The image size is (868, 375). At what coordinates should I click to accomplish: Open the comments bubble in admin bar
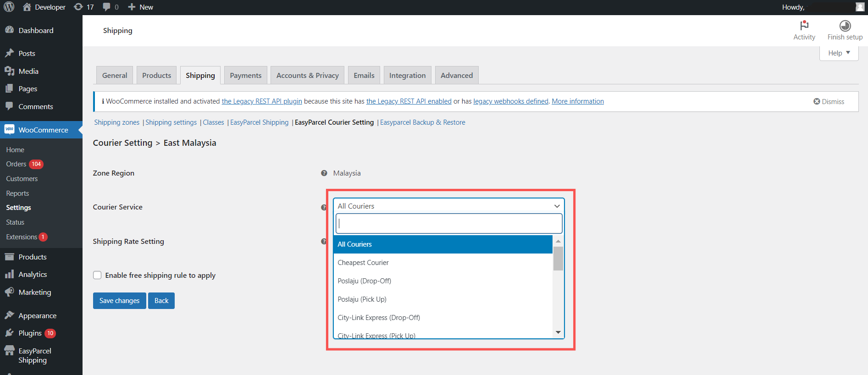click(106, 7)
